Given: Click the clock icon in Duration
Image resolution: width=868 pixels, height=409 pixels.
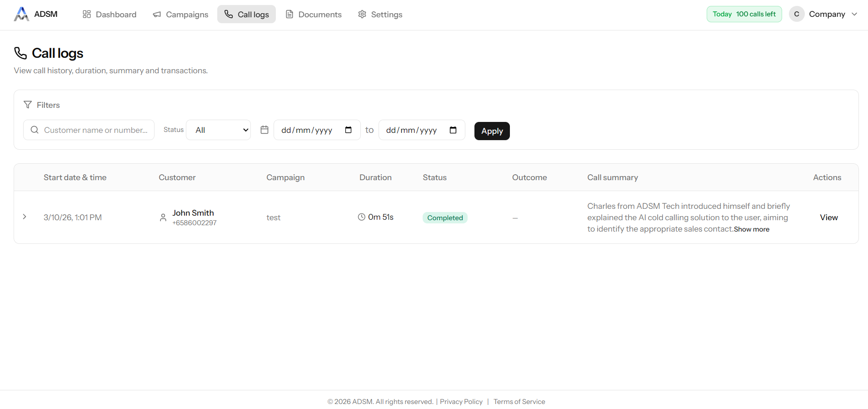Looking at the screenshot, I should coord(362,217).
